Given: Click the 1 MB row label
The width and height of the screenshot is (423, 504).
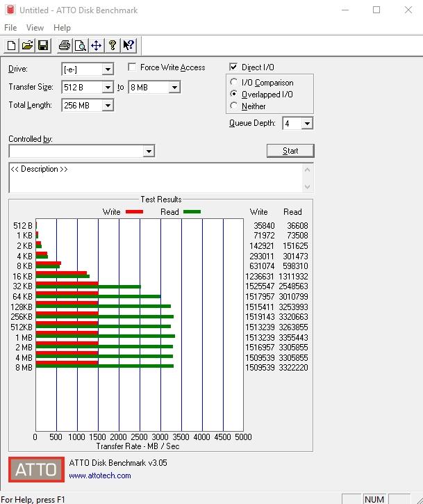Looking at the screenshot, I should [24, 337].
